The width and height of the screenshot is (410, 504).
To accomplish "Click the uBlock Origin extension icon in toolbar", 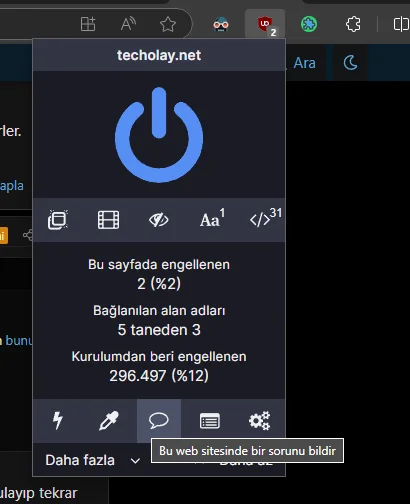I will pos(265,24).
